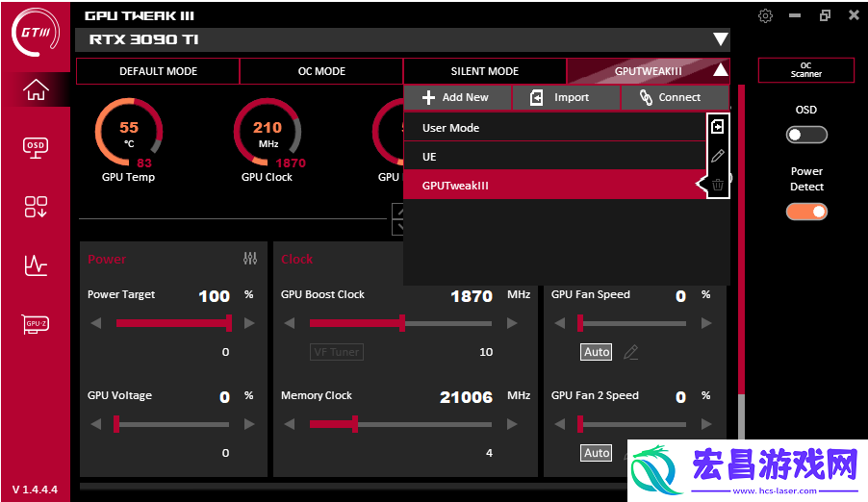
Task: Click the version text V 1.4.4.4
Action: coord(35,489)
